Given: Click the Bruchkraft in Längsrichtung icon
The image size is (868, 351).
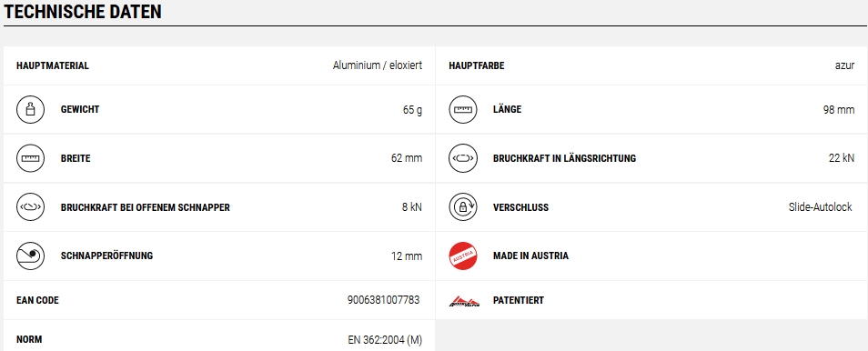Looking at the screenshot, I should [463, 158].
